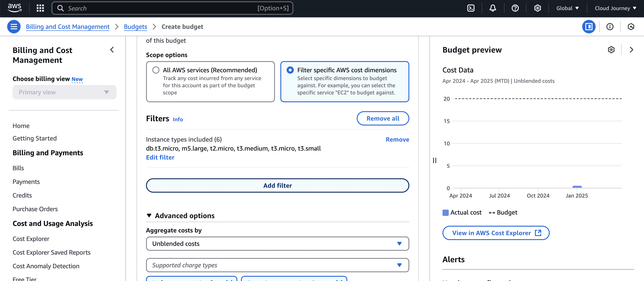Image resolution: width=644 pixels, height=281 pixels.
Task: Toggle the split panel view icon
Action: click(589, 27)
